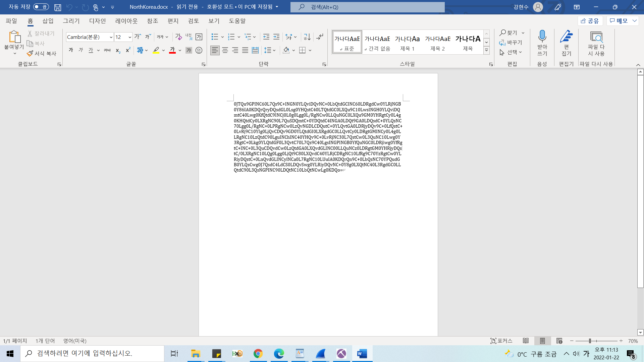Image resolution: width=644 pixels, height=362 pixels.
Task: Toggle underline formatting
Action: point(91,50)
